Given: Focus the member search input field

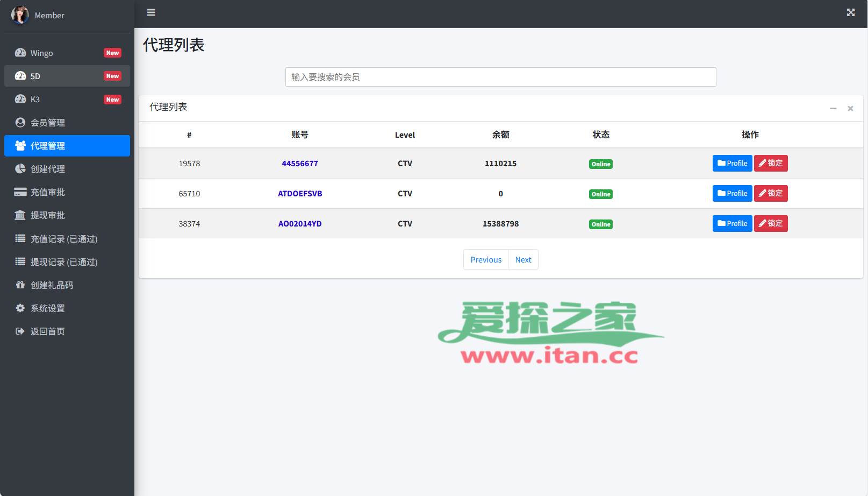Looking at the screenshot, I should coord(500,77).
